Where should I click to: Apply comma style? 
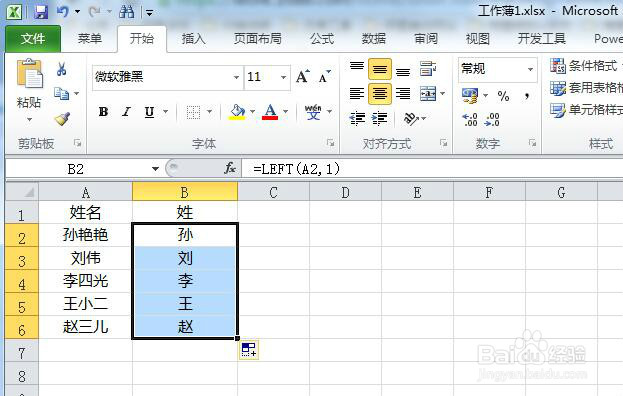click(527, 96)
